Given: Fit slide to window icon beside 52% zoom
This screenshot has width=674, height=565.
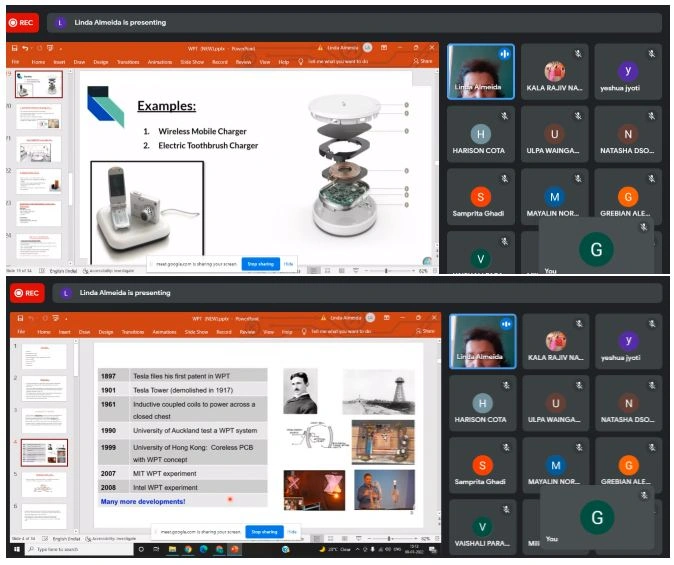Looking at the screenshot, I should [437, 539].
